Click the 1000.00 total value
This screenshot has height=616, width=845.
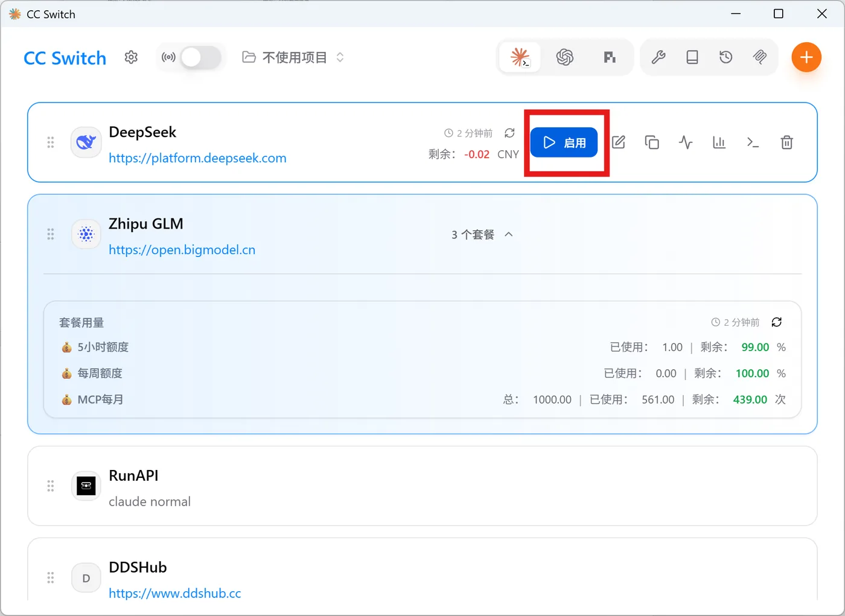[x=552, y=399]
